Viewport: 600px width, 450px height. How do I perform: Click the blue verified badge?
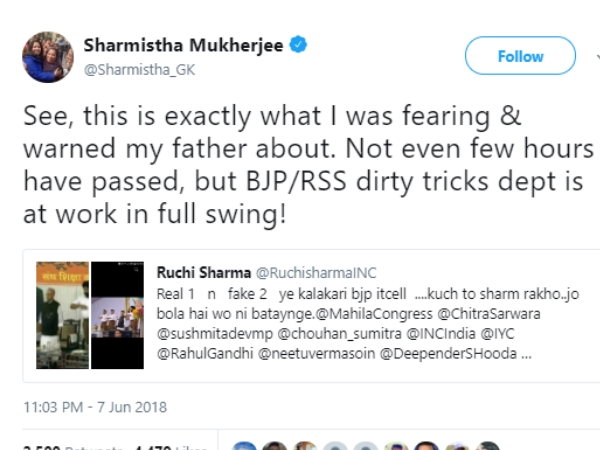pyautogui.click(x=298, y=46)
